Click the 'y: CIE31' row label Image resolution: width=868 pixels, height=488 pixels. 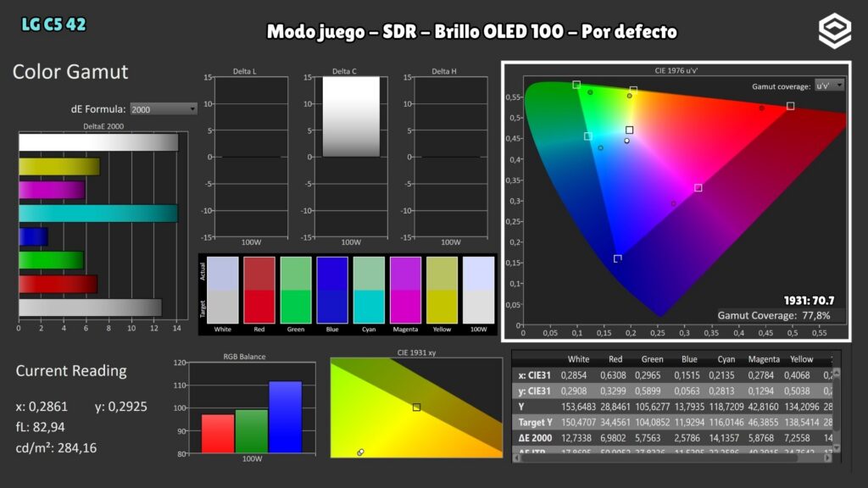[x=534, y=391]
